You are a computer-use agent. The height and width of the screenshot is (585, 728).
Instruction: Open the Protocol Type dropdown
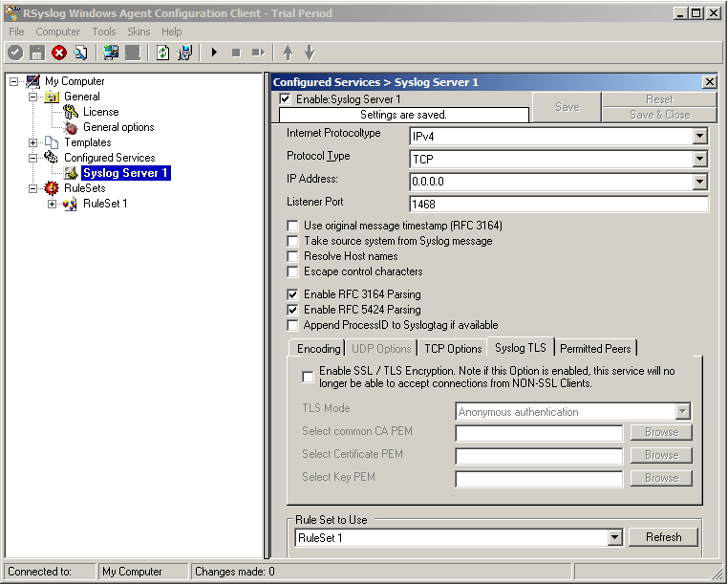(699, 159)
